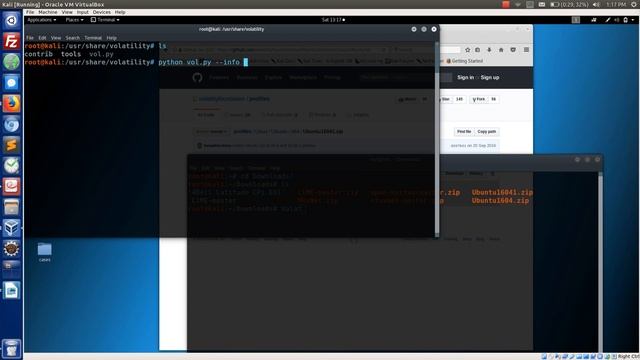Open terminal window Terminal menu
The width and height of the screenshot is (640, 360).
click(93, 38)
